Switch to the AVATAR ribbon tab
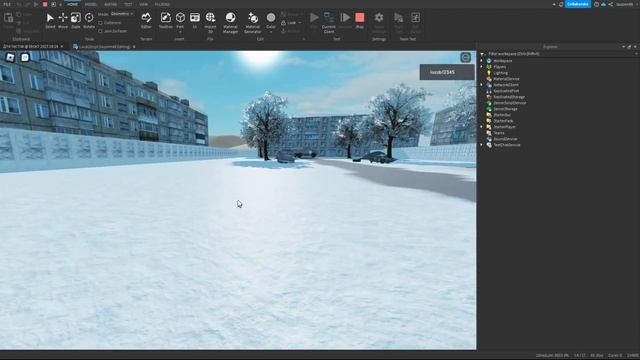 110,4
